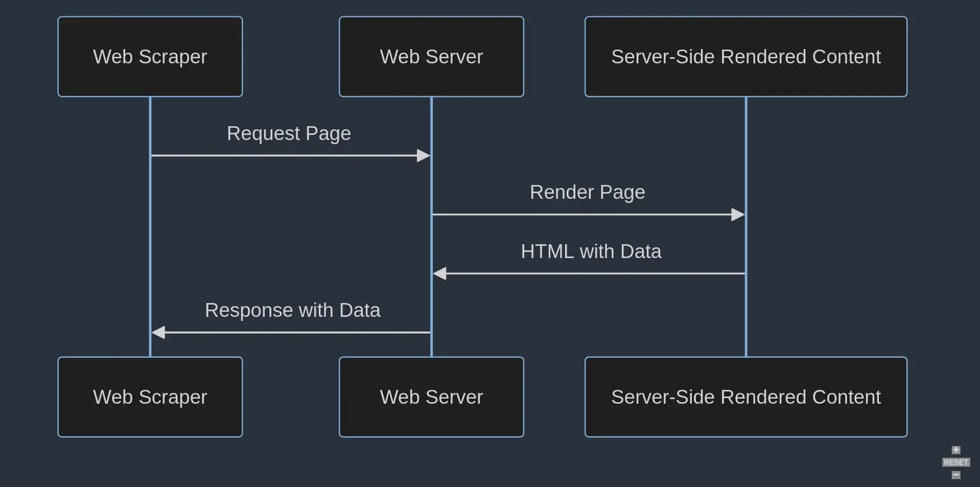980x487 pixels.
Task: Click the zoom in plus icon
Action: point(955,450)
